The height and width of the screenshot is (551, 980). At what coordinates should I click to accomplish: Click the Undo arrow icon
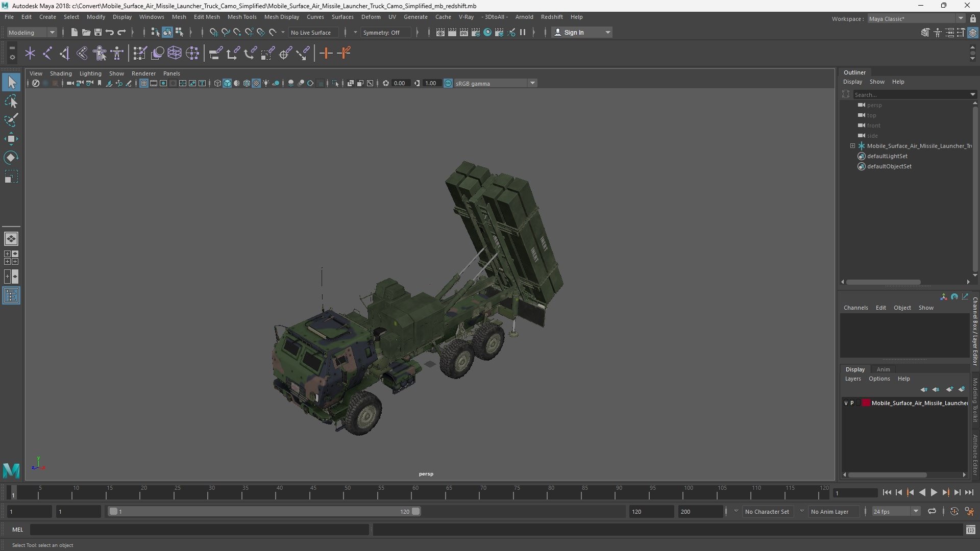(109, 32)
